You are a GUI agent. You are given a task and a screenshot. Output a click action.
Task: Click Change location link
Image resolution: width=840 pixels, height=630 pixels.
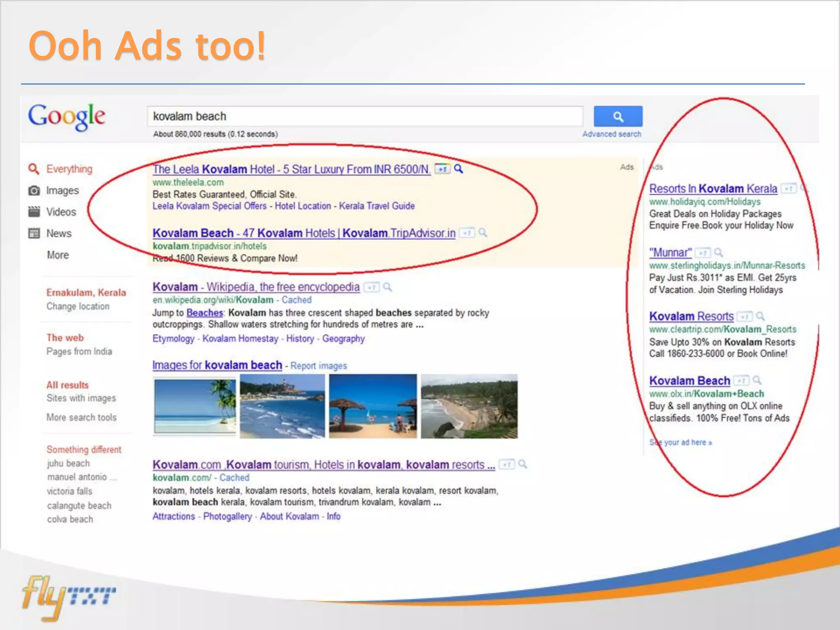tap(78, 306)
